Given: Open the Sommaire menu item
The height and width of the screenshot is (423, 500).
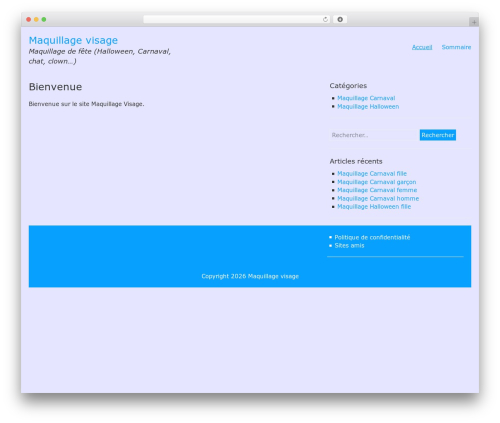Looking at the screenshot, I should [x=456, y=47].
